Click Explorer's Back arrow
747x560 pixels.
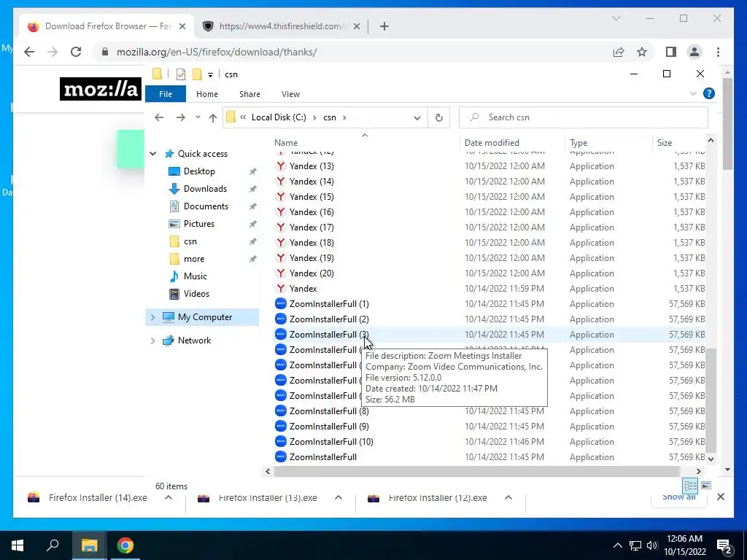pyautogui.click(x=159, y=117)
